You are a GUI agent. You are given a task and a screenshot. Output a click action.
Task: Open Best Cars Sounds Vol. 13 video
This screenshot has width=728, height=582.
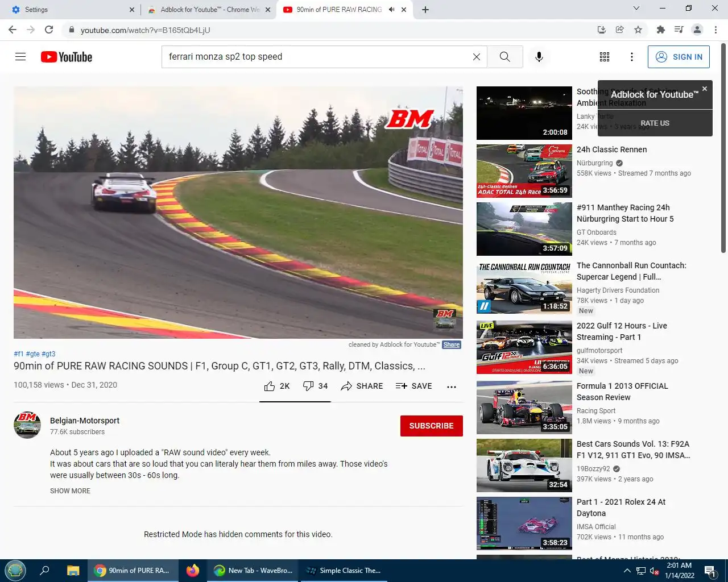point(633,450)
